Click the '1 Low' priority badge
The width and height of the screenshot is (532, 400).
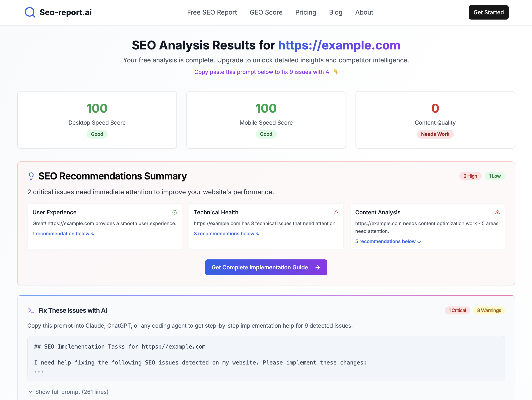tap(495, 176)
